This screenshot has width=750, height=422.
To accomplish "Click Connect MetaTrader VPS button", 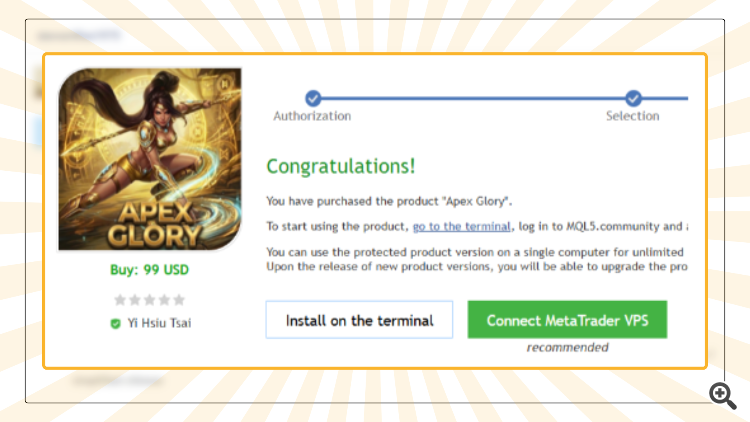I will pyautogui.click(x=567, y=320).
